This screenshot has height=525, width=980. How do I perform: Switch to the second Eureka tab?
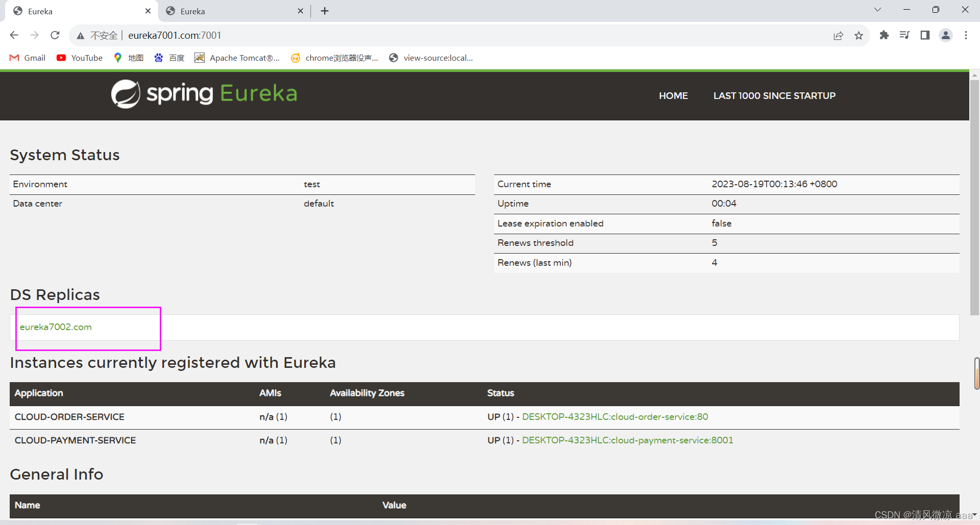coord(234,11)
